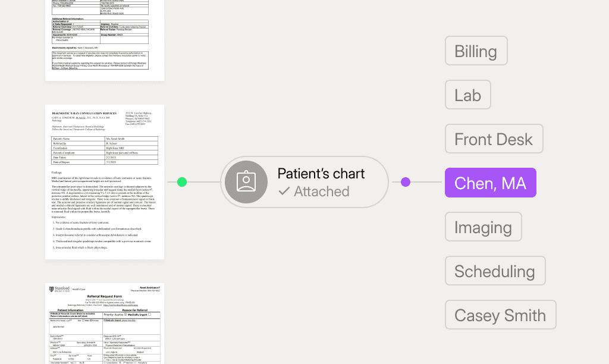
Task: Click the highlighted Chen, MA tag
Action: coord(490,183)
